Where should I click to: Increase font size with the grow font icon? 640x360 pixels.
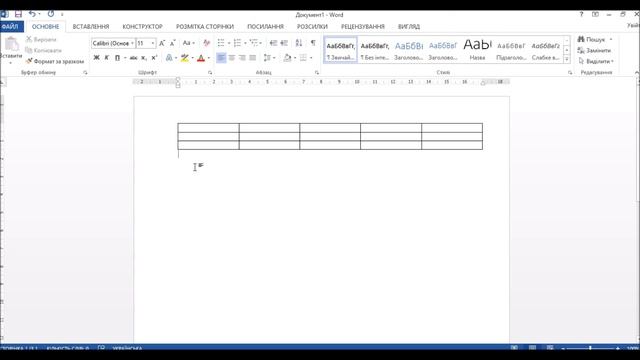coord(162,43)
